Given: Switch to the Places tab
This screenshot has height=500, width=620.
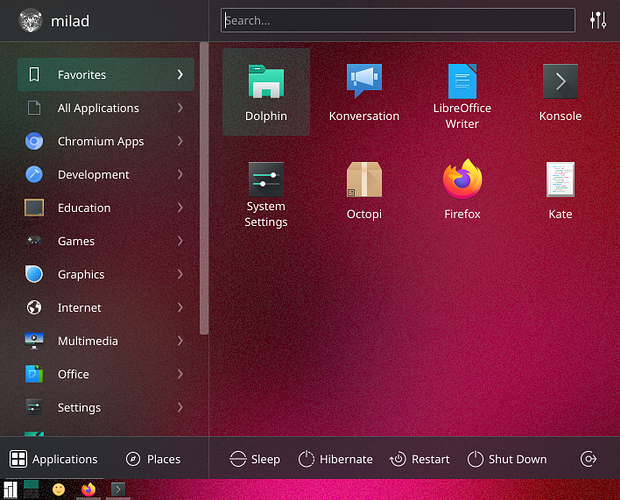Looking at the screenshot, I should pos(153,459).
